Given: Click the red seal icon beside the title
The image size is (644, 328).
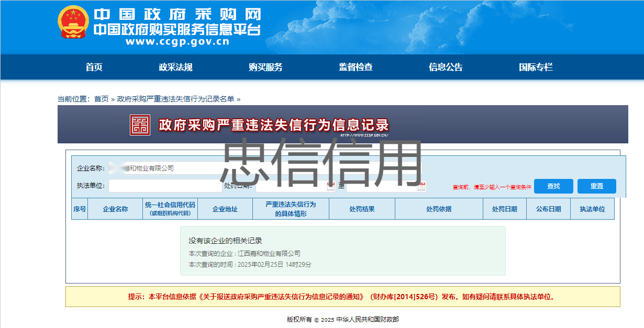Looking at the screenshot, I should 140,125.
